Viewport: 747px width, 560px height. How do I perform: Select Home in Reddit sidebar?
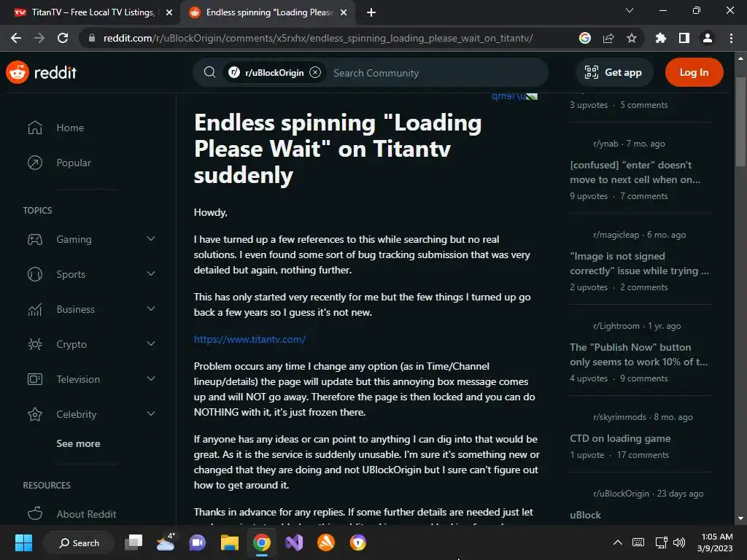coord(70,128)
